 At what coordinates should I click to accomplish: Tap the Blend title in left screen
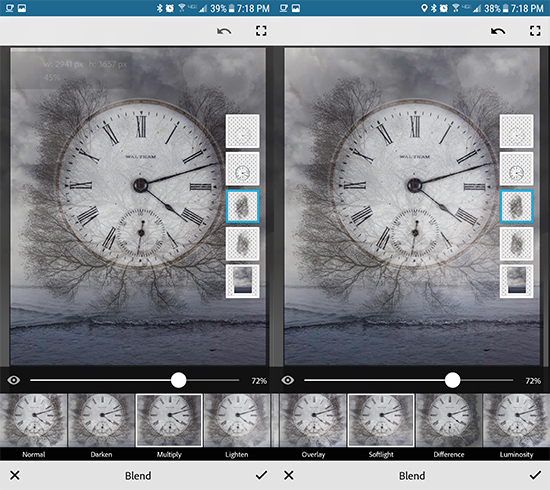(x=138, y=476)
